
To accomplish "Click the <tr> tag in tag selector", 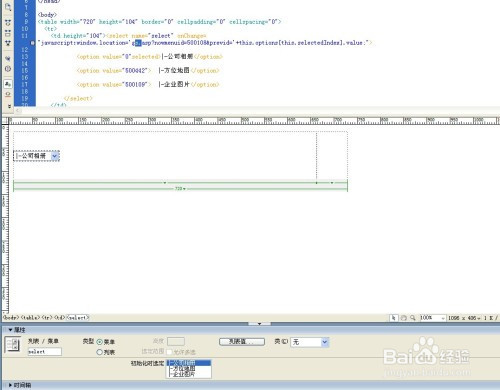I will click(x=47, y=317).
